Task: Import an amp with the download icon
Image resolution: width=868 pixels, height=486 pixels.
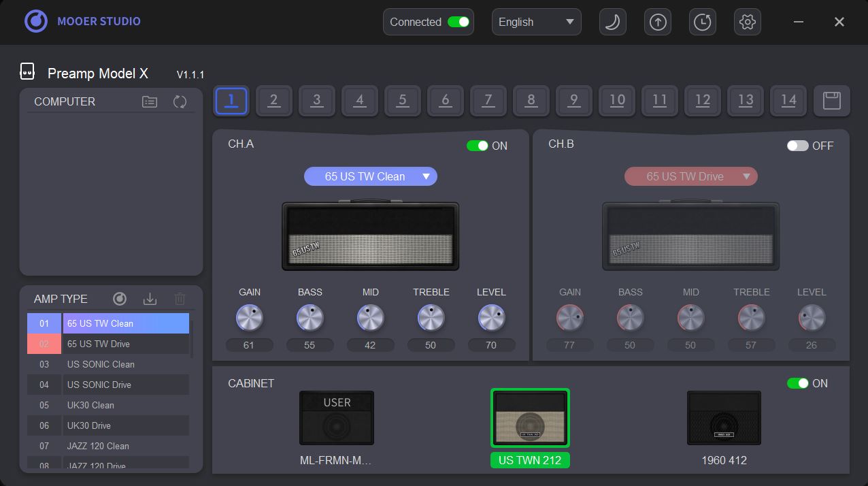Action: point(150,298)
